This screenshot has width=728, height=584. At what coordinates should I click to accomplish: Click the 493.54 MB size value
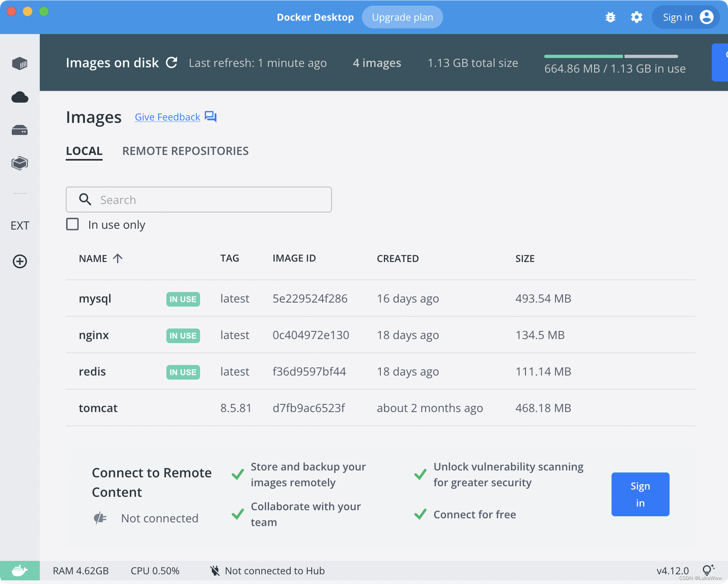click(543, 299)
